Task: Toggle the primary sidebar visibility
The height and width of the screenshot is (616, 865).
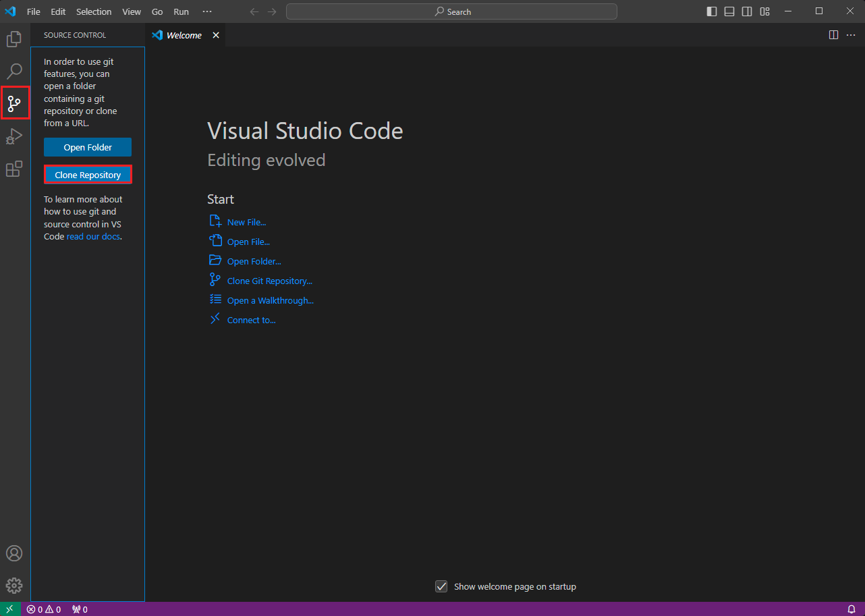Action: (711, 11)
